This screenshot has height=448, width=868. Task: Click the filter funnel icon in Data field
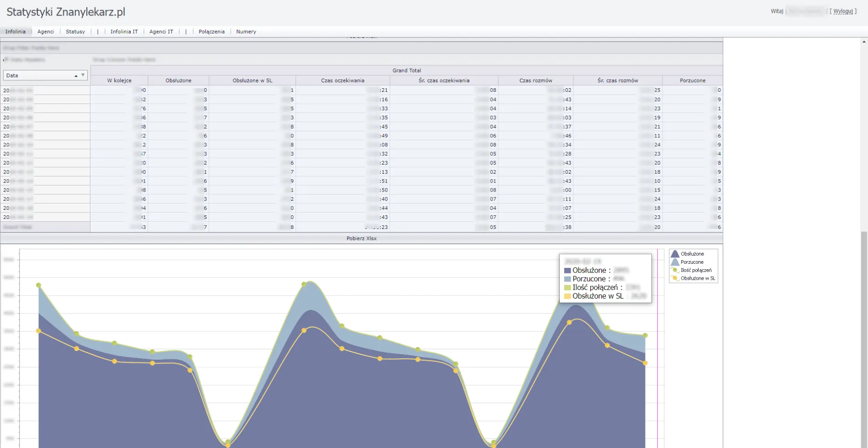point(83,75)
